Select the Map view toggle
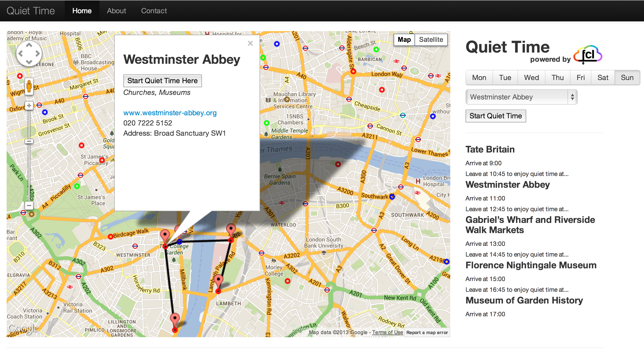 404,40
